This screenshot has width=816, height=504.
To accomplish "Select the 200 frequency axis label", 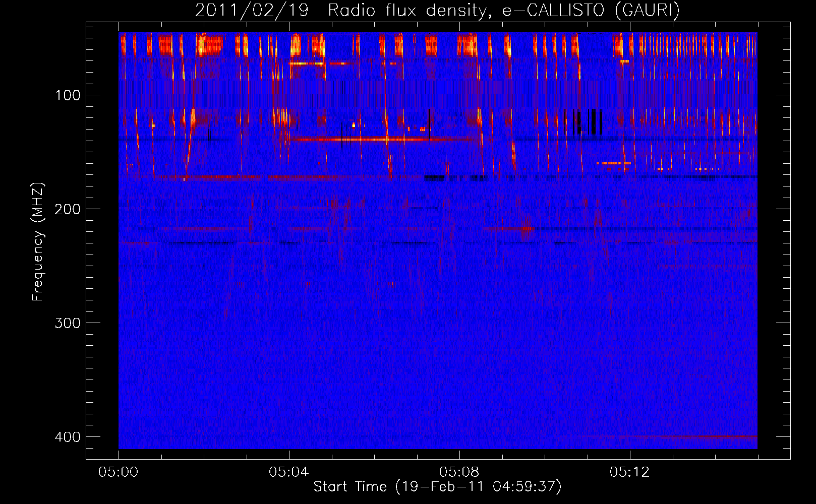I will coord(68,209).
